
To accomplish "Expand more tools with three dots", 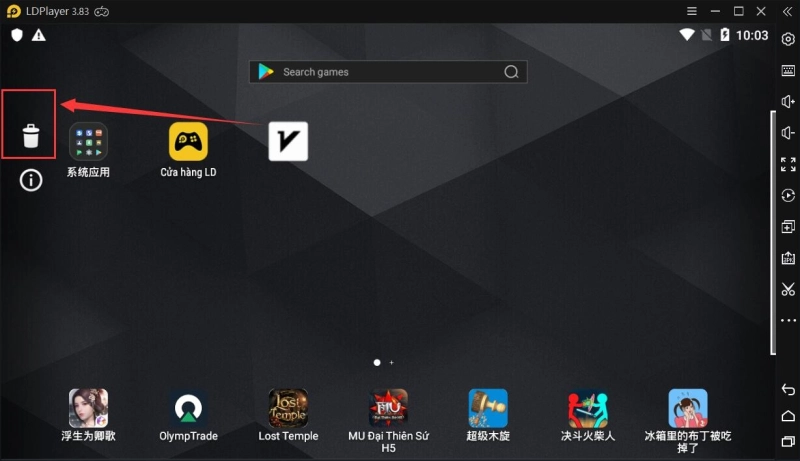I will point(788,320).
